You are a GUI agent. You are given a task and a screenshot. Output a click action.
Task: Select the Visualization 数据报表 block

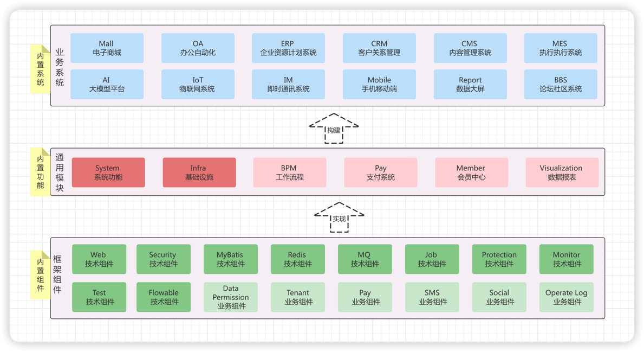click(562, 172)
